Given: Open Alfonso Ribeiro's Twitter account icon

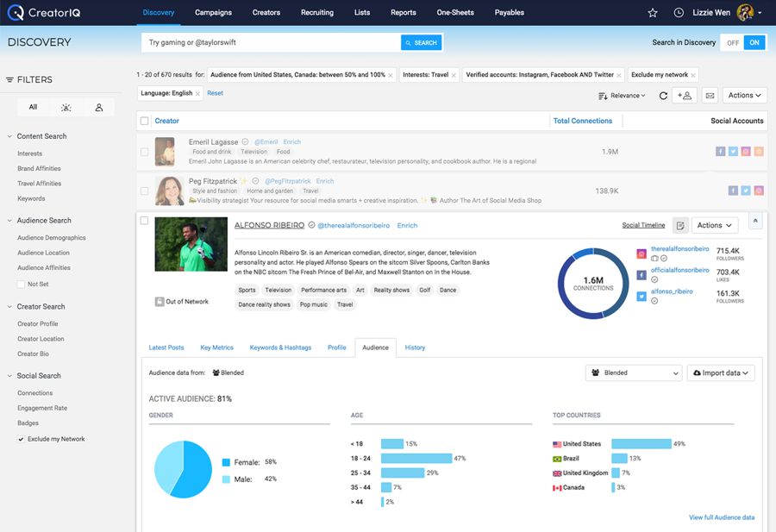Looking at the screenshot, I should coord(641,297).
